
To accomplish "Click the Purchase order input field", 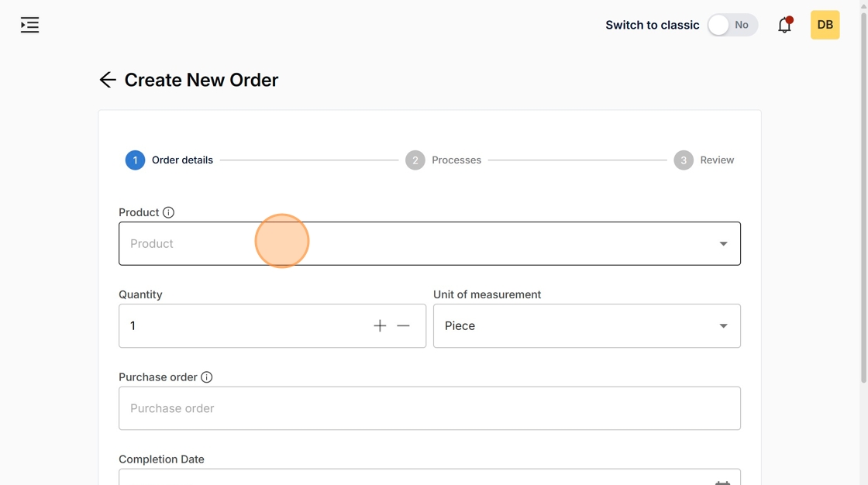I will pyautogui.click(x=429, y=408).
